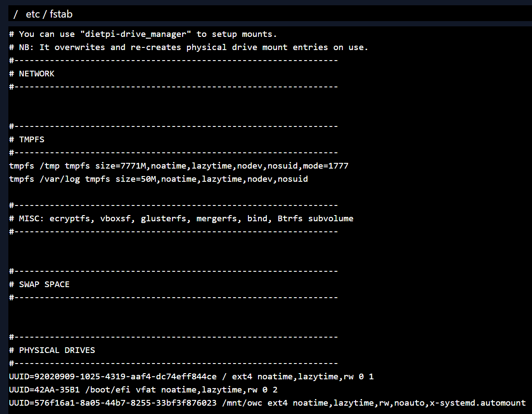Click on the "# NETWORK" heading line
This screenshot has height=414, width=532.
(x=32, y=74)
